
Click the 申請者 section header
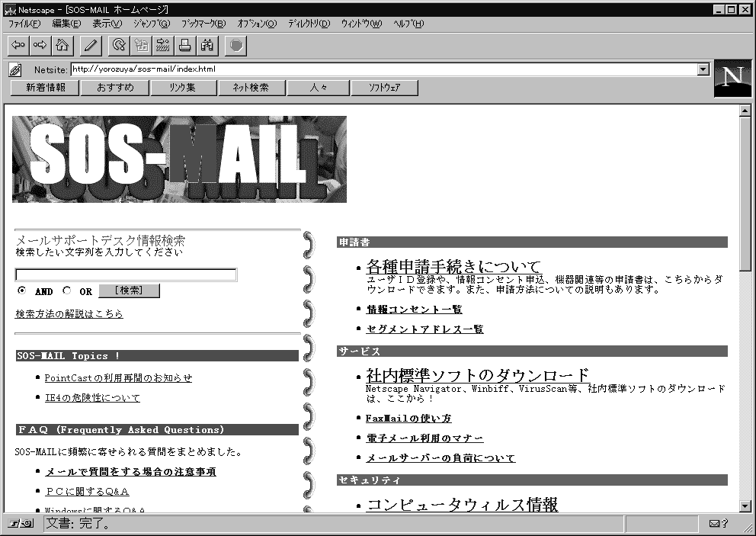(x=532, y=242)
